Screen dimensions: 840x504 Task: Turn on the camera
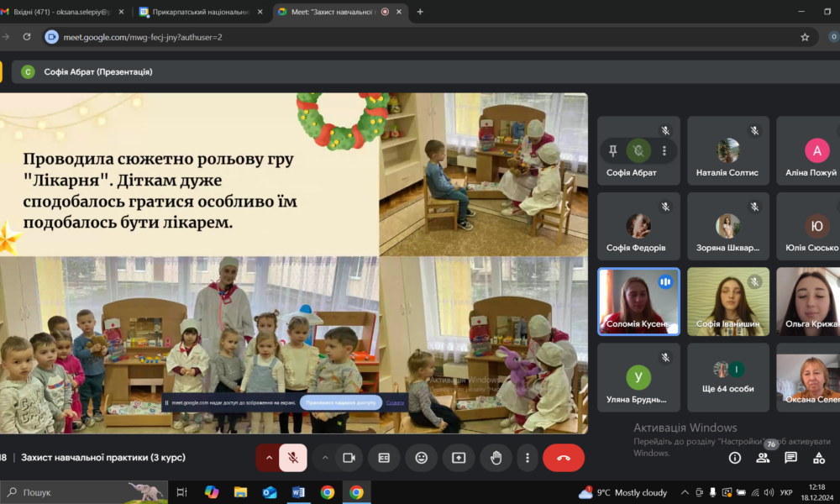coord(348,458)
